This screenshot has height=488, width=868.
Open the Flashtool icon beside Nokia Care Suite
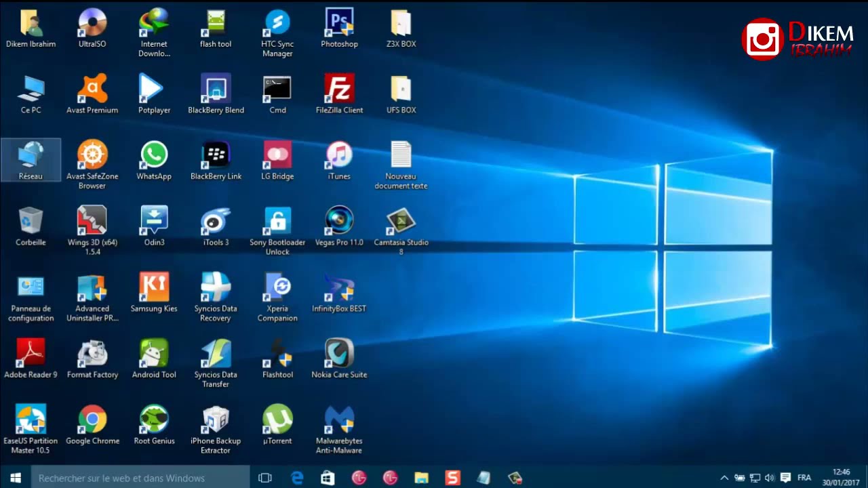[x=277, y=359]
